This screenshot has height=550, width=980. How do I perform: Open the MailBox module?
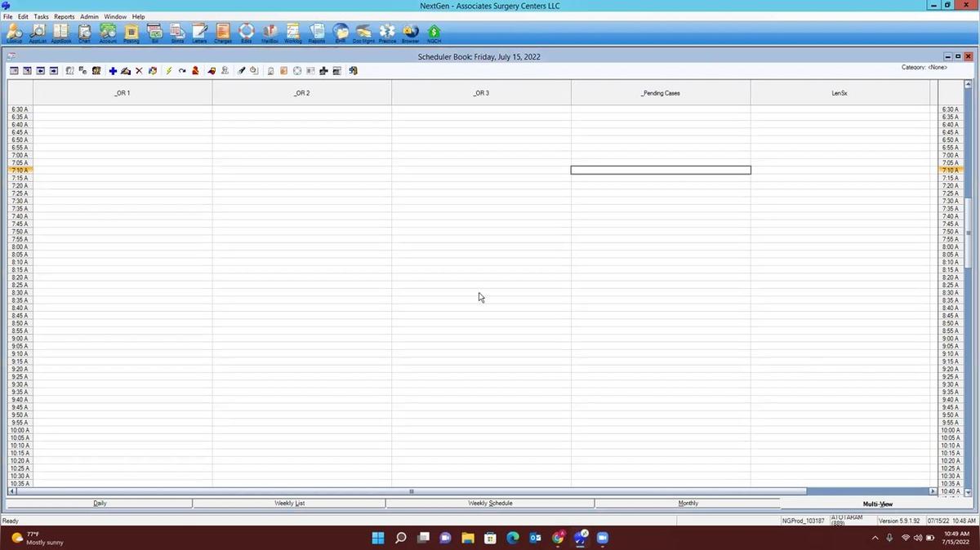tap(269, 33)
